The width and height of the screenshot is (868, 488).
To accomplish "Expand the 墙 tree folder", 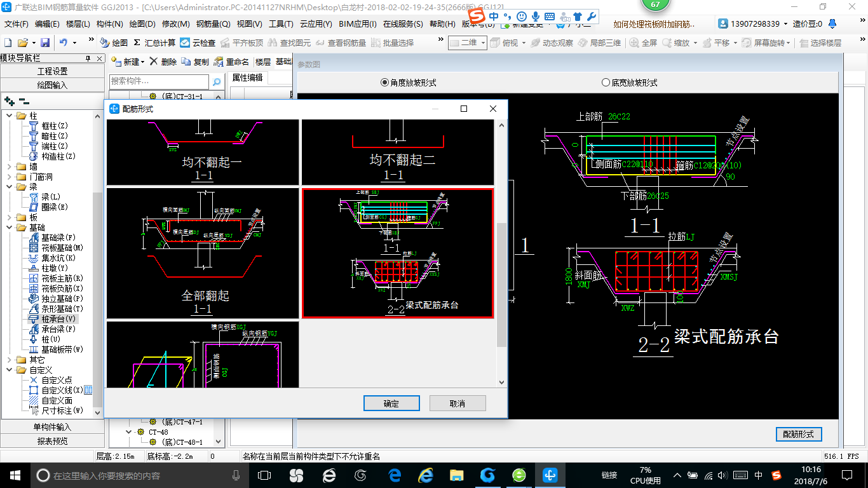I will [x=10, y=166].
